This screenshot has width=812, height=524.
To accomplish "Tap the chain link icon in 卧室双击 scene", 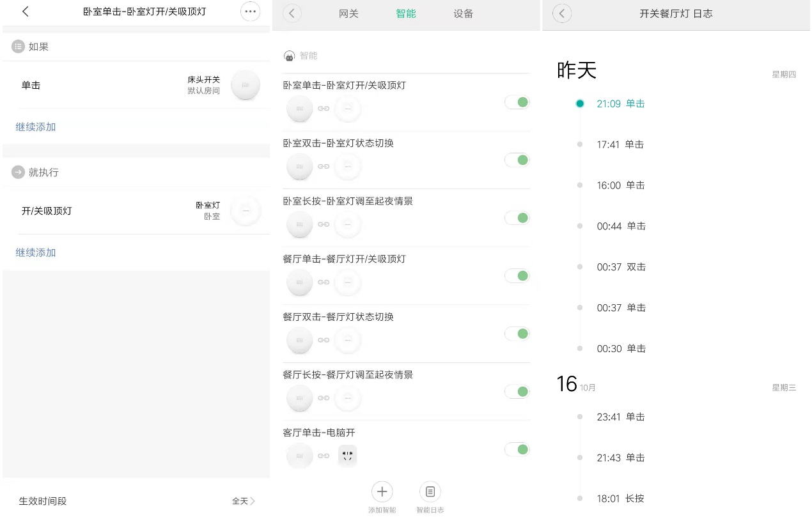I will [x=324, y=166].
